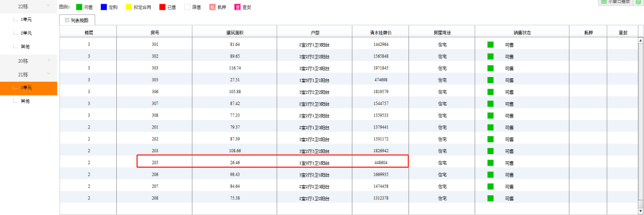This screenshot has width=644, height=215.
Task: Click the 抵押 column header
Action: (588, 32)
